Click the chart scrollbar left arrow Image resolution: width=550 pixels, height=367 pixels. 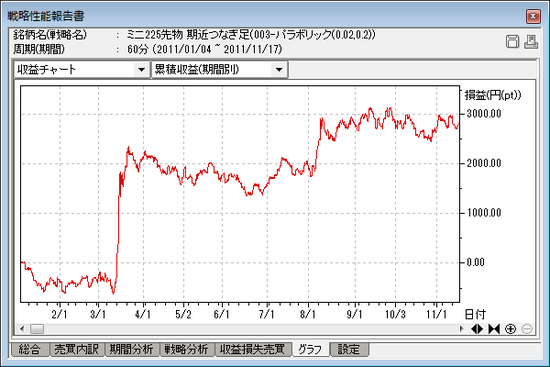22,329
